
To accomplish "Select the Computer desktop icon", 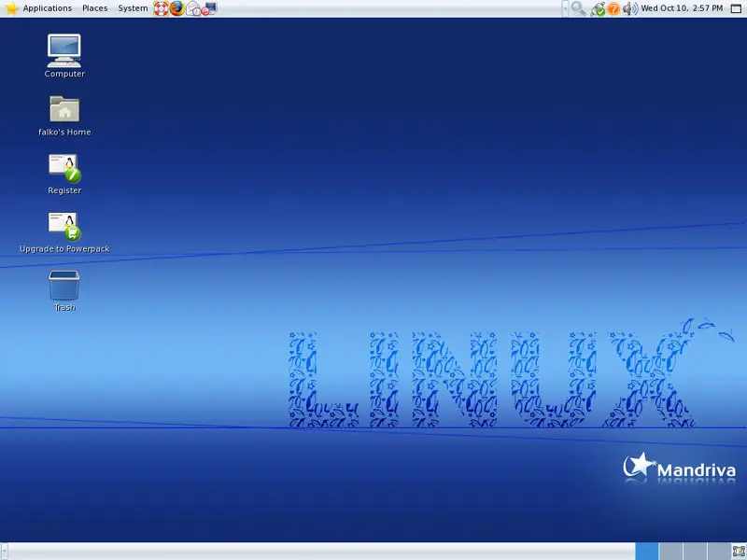I will [64, 56].
